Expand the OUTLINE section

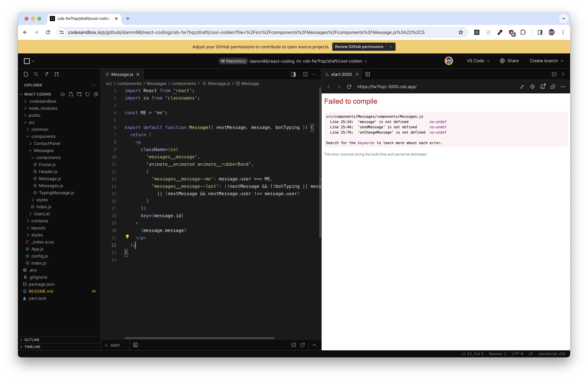click(x=32, y=340)
